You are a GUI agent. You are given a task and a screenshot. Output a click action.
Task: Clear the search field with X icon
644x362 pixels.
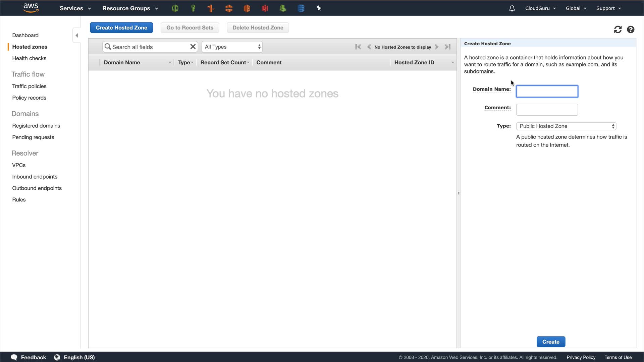pos(193,47)
